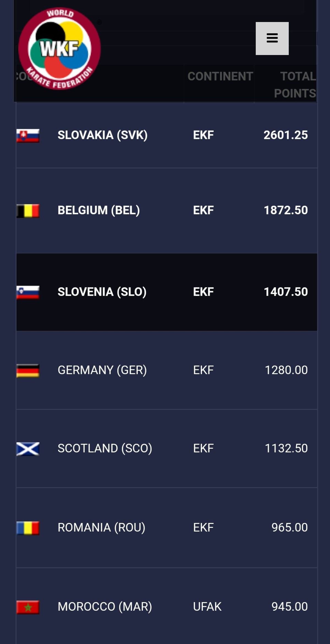Screen dimensions: 330x644
Task: Open SCOTLAND (SCO) country entry
Action: point(105,448)
